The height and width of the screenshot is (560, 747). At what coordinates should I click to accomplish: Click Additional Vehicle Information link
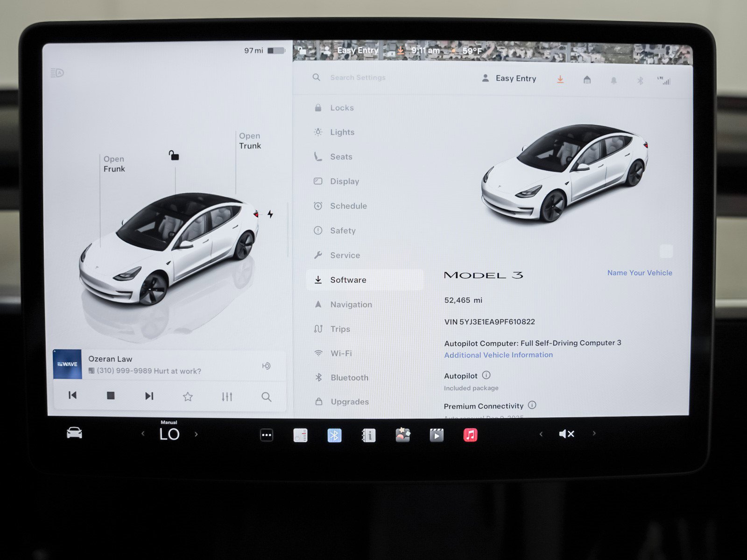pyautogui.click(x=498, y=355)
